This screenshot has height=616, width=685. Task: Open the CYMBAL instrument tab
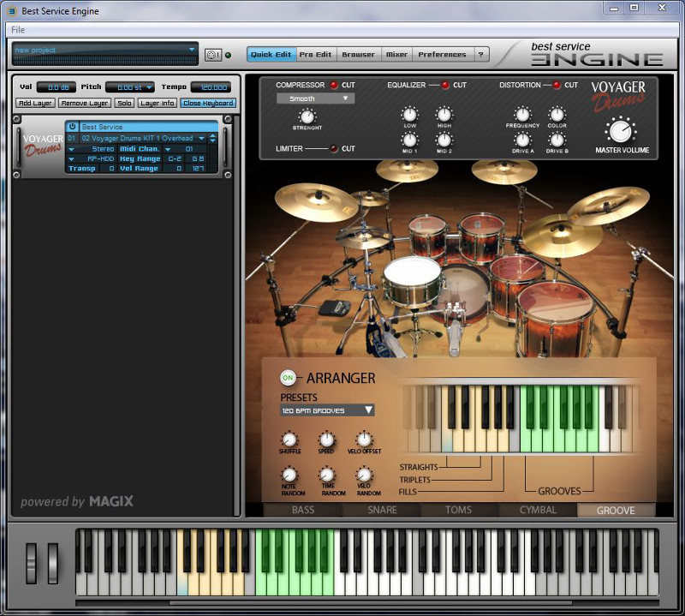539,510
